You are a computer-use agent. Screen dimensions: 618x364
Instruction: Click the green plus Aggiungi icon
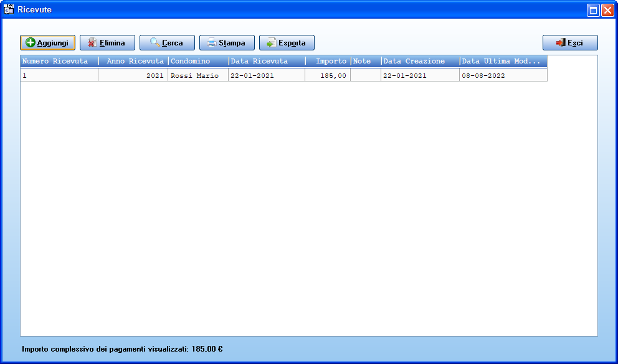point(31,42)
